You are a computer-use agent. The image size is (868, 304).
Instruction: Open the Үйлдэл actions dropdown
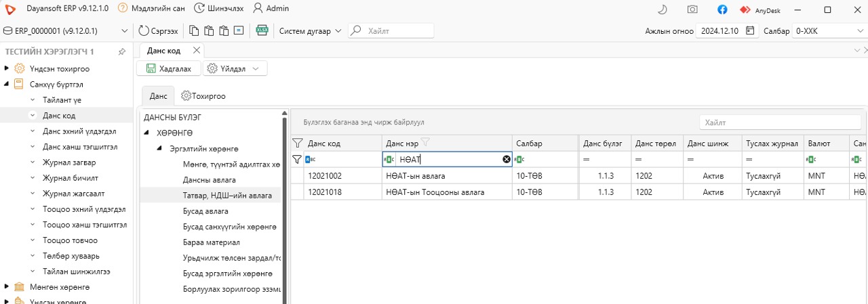coord(235,68)
